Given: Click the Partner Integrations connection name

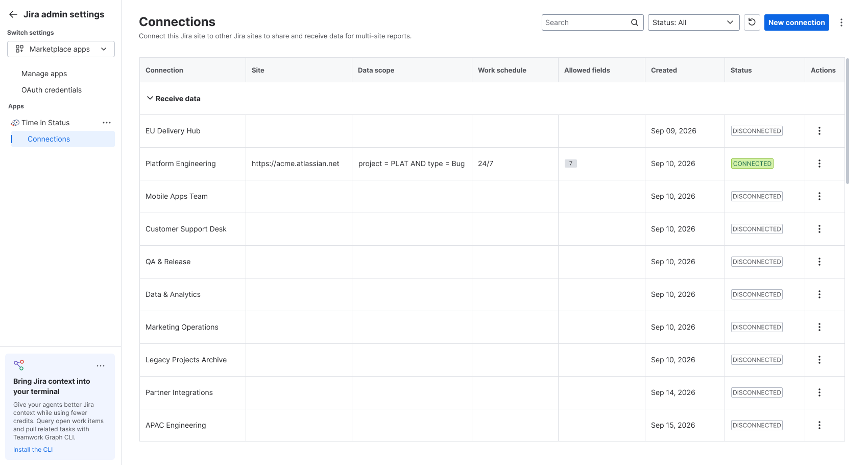Looking at the screenshot, I should [179, 392].
